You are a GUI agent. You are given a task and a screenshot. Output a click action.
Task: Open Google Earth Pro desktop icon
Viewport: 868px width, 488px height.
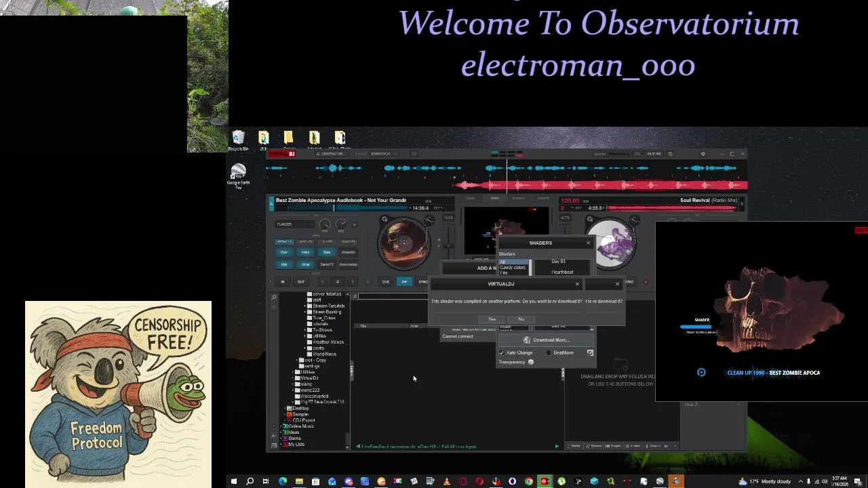click(238, 176)
